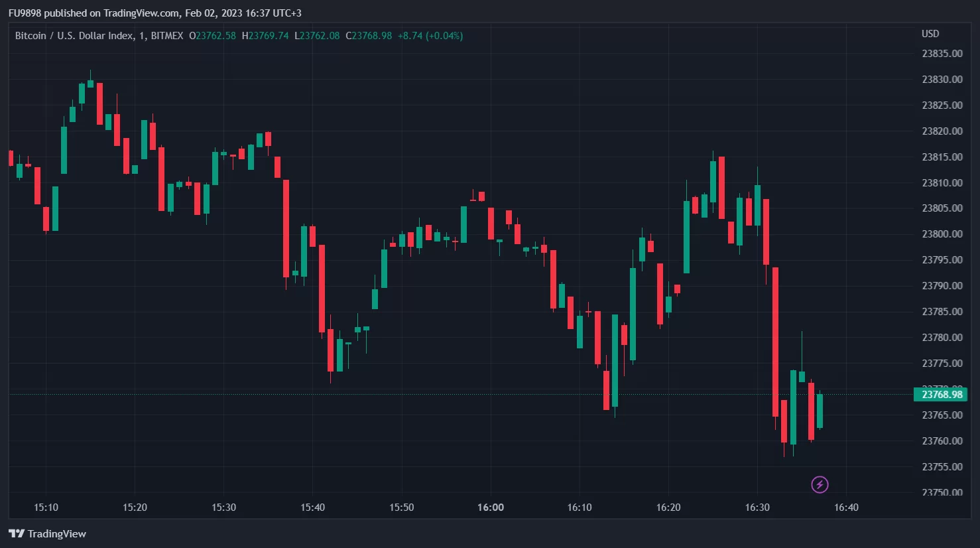Screen dimensions: 980x548
Task: Click the Bitcoin / U.S. Dollar Index title
Action: 74,36
